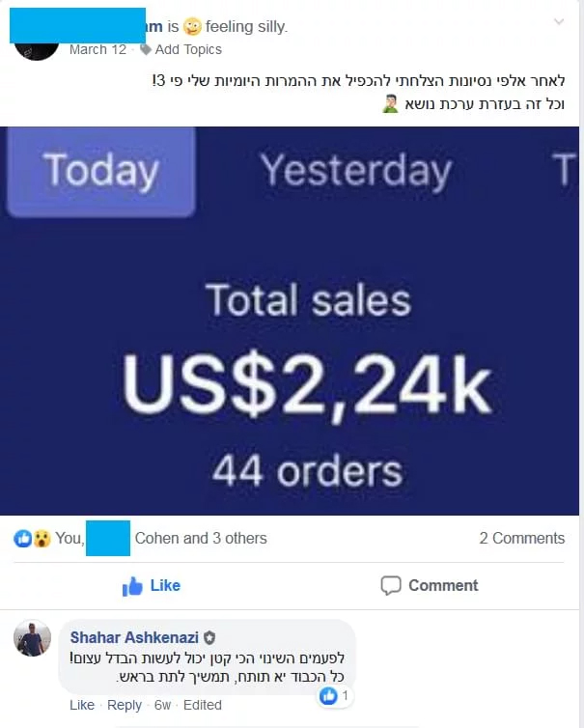Image resolution: width=584 pixels, height=728 pixels.
Task: Select the Today tab in sales image
Action: tap(101, 171)
